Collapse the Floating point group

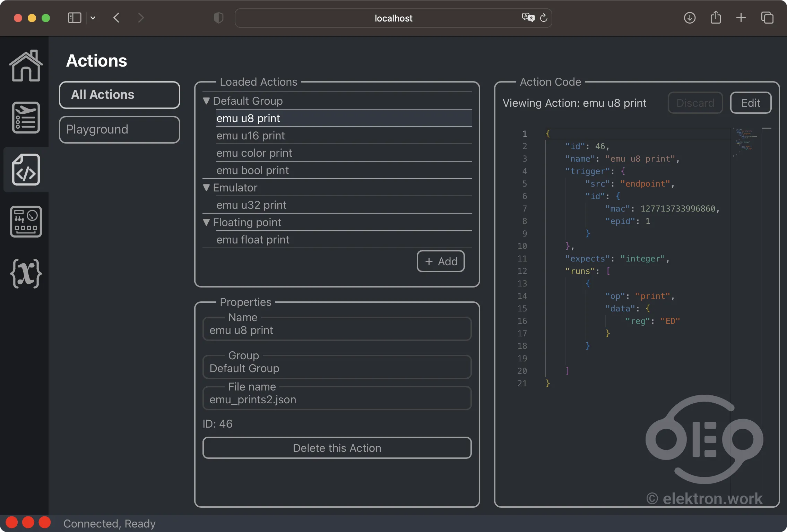point(206,222)
